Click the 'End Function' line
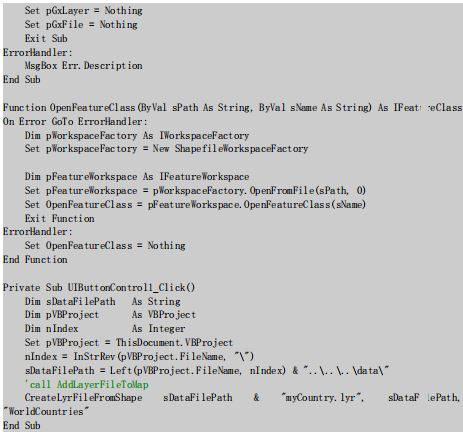The width and height of the screenshot is (463, 432). (35, 260)
